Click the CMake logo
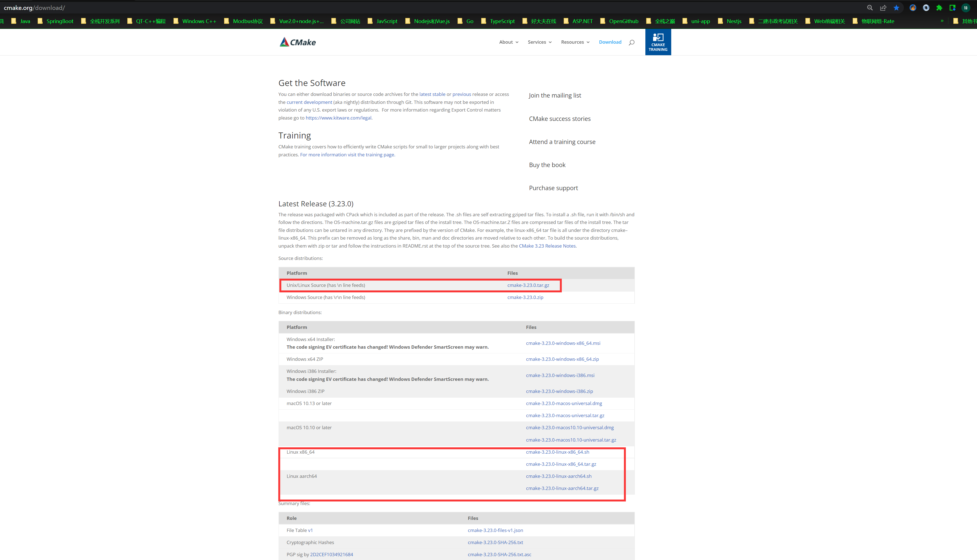The height and width of the screenshot is (560, 977). pos(298,42)
